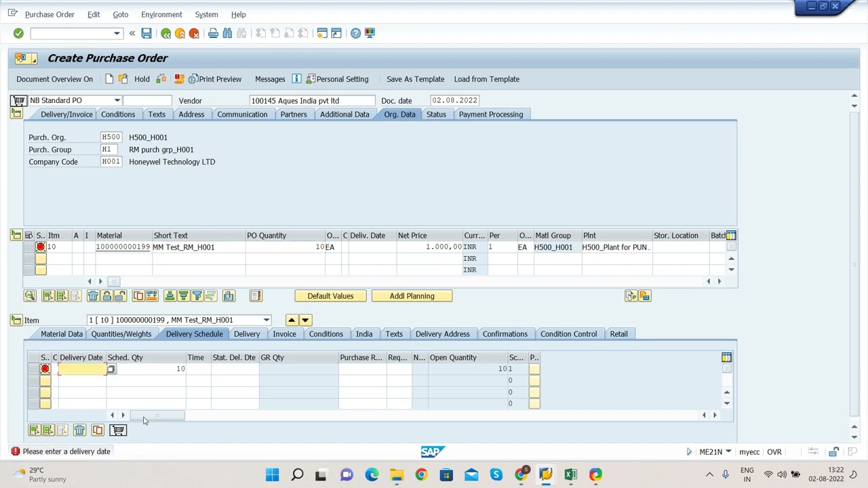Screen dimensions: 868x488
Task: Sort items descending icon
Action: tap(183, 296)
